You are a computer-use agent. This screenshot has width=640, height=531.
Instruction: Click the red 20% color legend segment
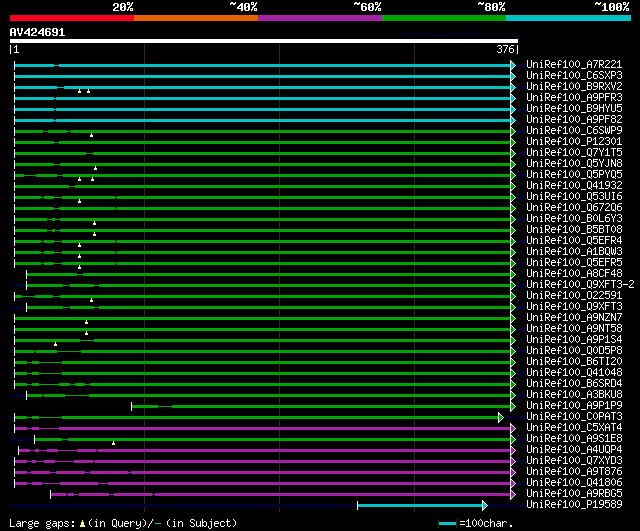pyautogui.click(x=72, y=18)
